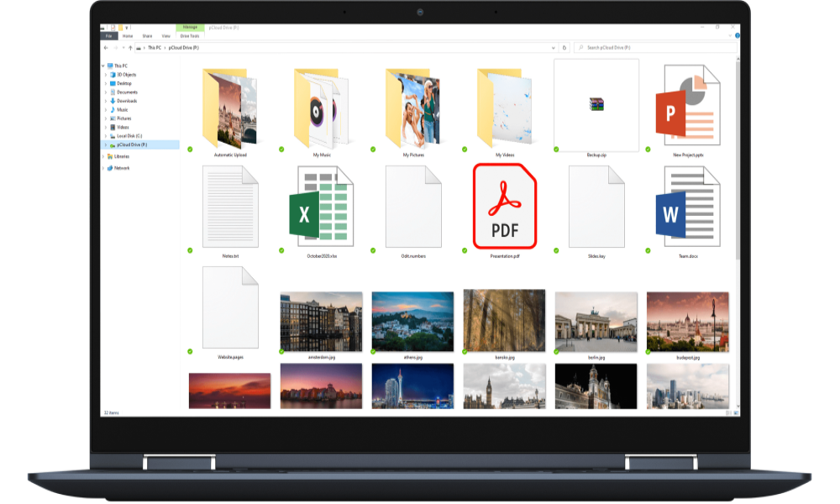
Task: Click the Downloads arrow icon in sidebar
Action: click(113, 101)
